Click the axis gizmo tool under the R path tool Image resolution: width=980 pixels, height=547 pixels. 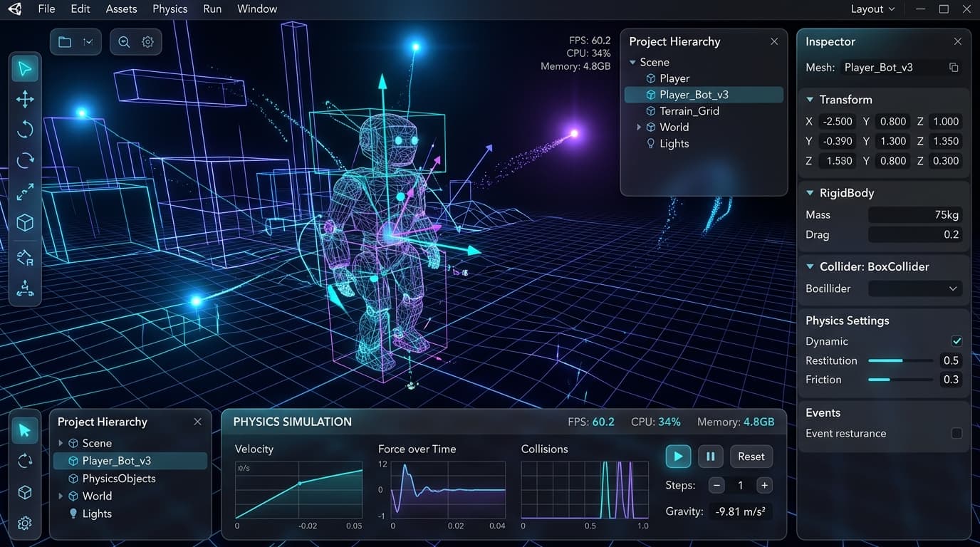[x=25, y=288]
